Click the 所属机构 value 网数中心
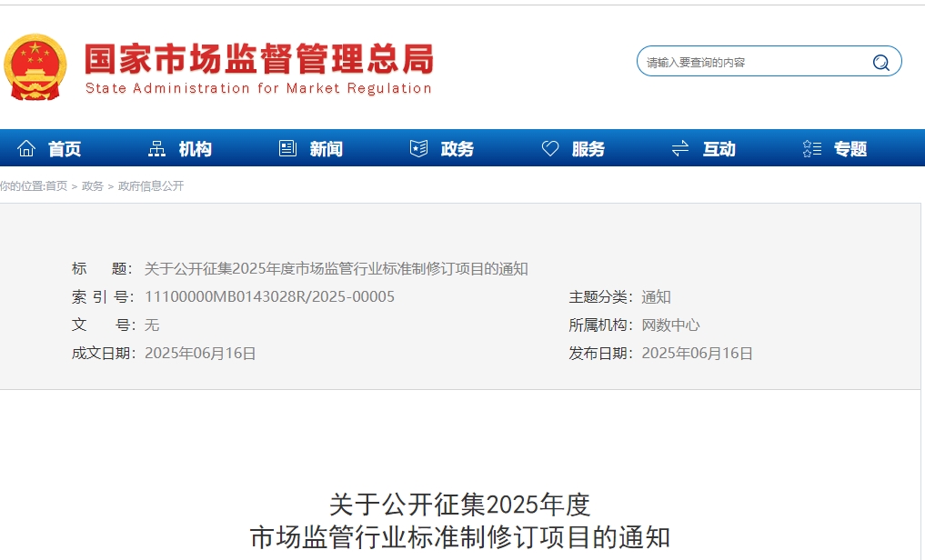925x560 pixels. [x=670, y=325]
